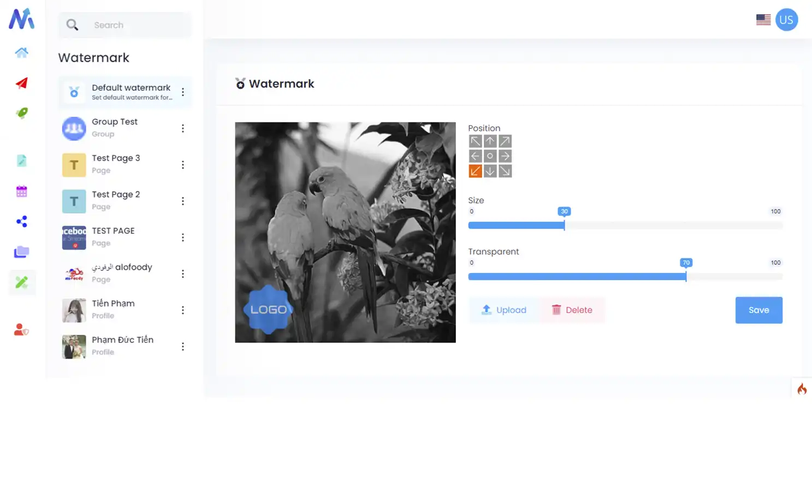Activate center watermark position
The height and width of the screenshot is (504, 812).
490,156
